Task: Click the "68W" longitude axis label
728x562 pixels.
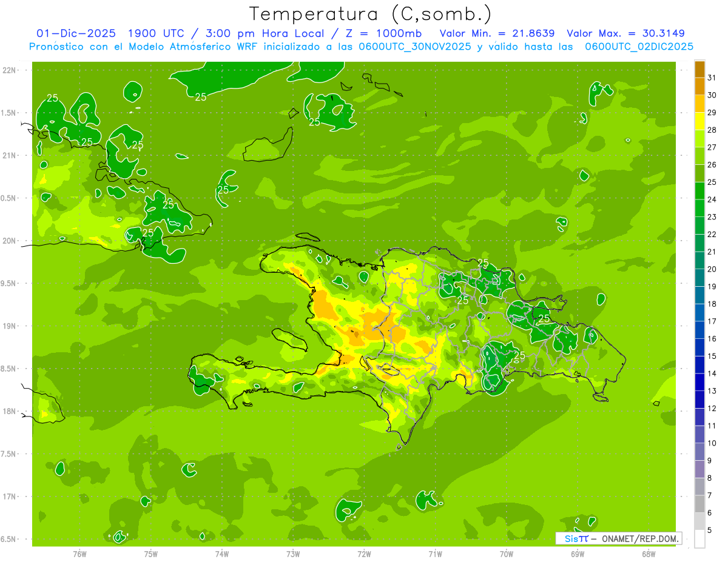Action: tap(649, 554)
